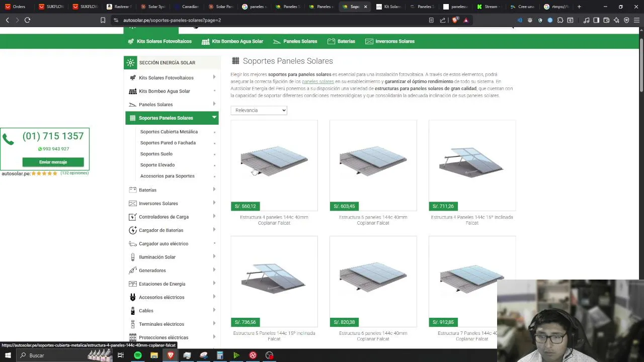Call phone number (01) 715 1357
This screenshot has width=644, height=362.
point(53,136)
